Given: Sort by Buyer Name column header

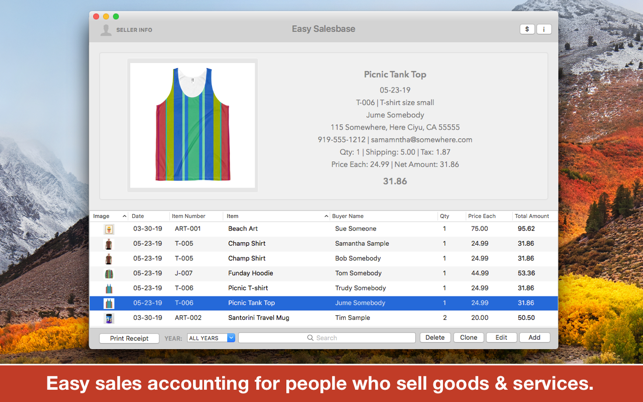Looking at the screenshot, I should pos(348,216).
